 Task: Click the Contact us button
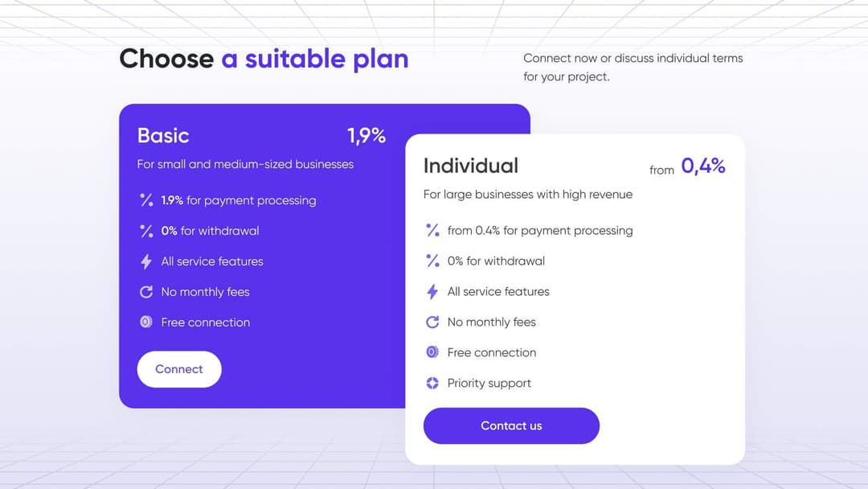511,425
